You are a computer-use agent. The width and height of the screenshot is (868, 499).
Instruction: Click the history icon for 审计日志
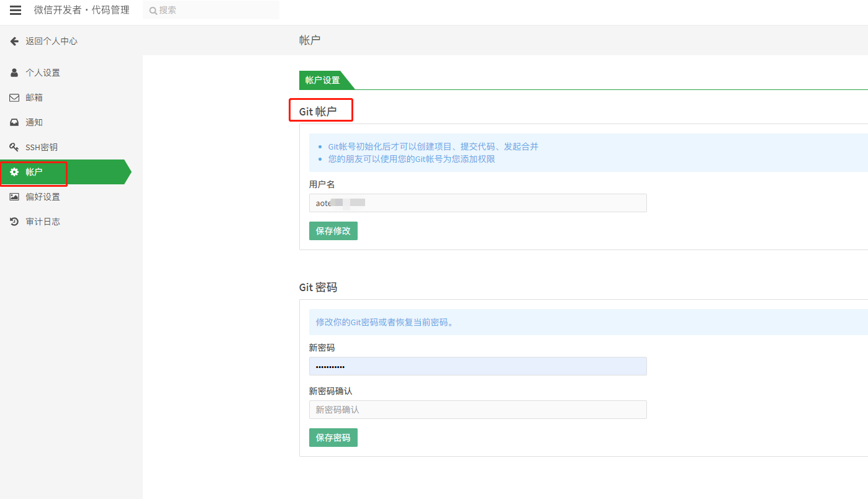point(14,222)
